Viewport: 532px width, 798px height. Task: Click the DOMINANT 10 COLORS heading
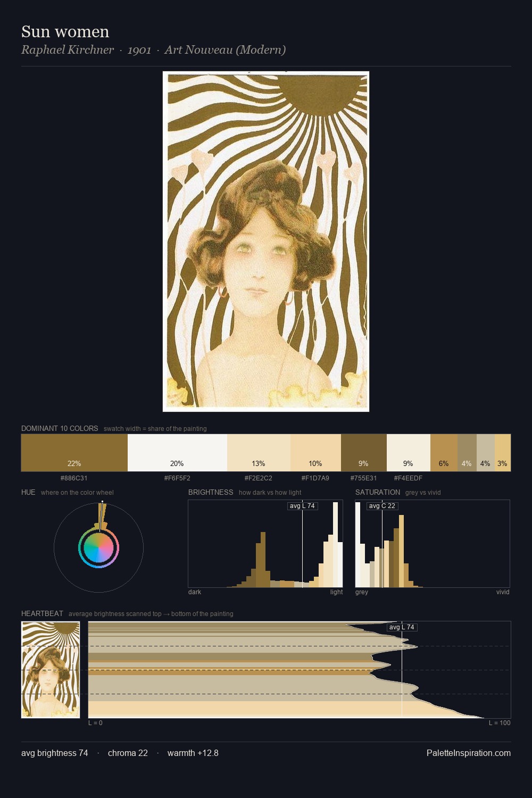[60, 428]
